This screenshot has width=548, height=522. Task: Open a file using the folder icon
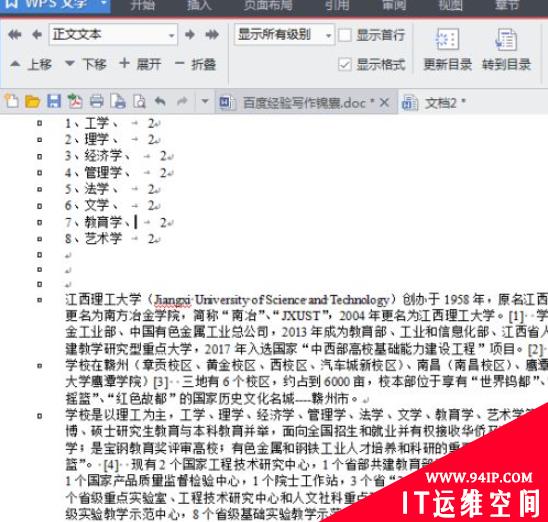(33, 102)
